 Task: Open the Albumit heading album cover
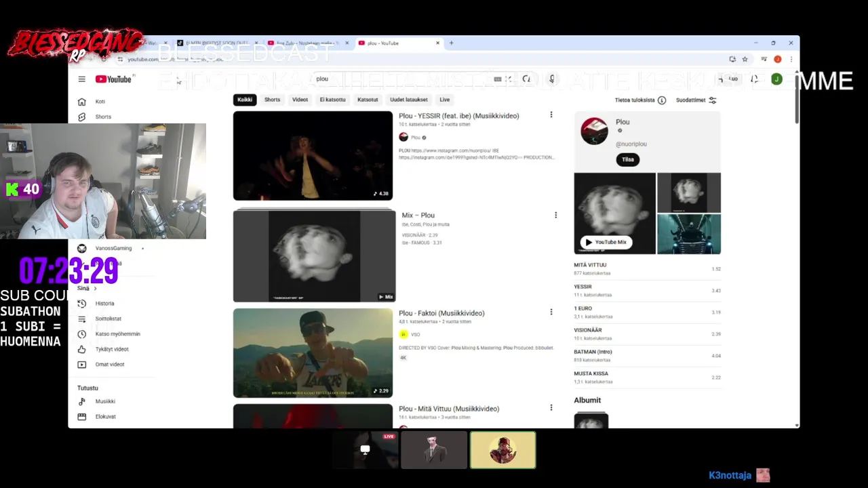591,421
